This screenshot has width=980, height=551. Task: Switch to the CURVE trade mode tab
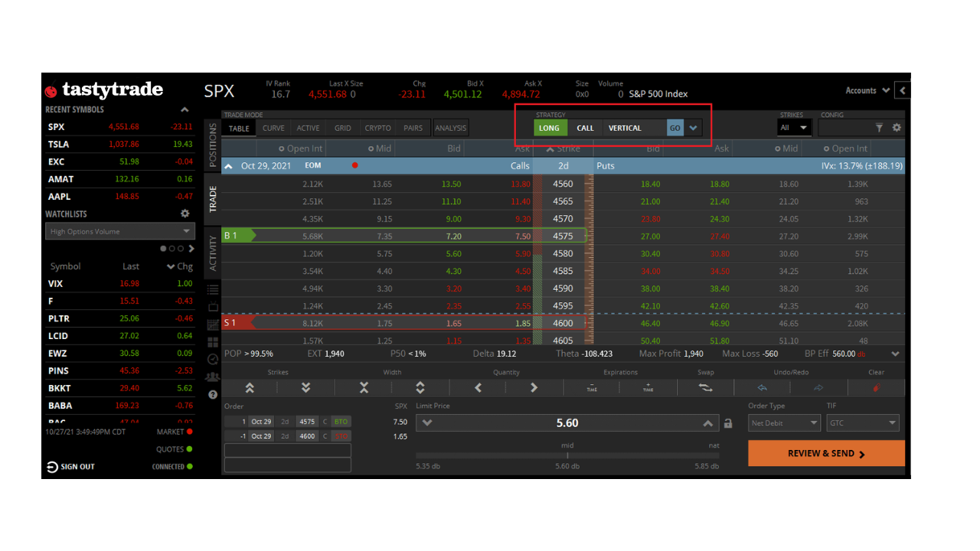coord(273,129)
